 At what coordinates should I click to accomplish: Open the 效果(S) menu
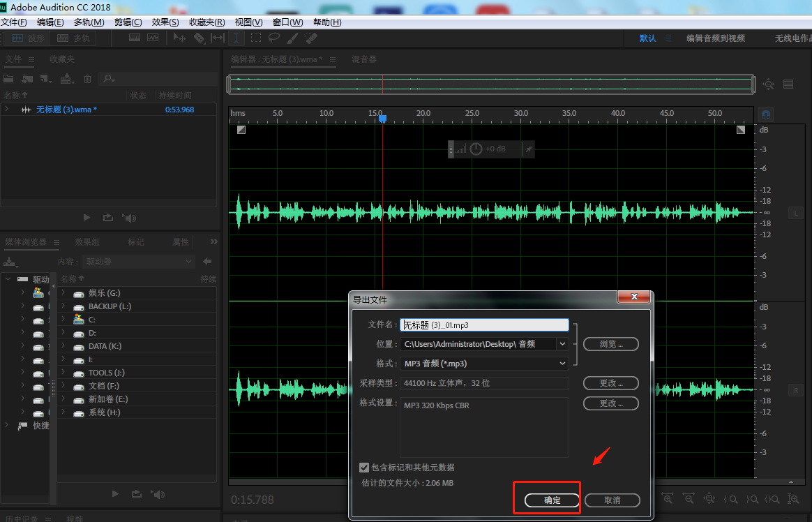tap(165, 22)
